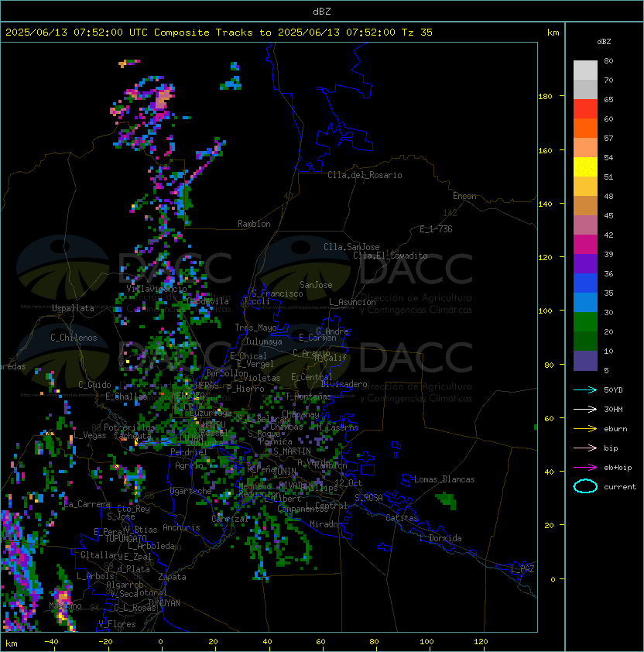Click the yellow eburn arrow icon
644x652 pixels.
pyautogui.click(x=585, y=429)
